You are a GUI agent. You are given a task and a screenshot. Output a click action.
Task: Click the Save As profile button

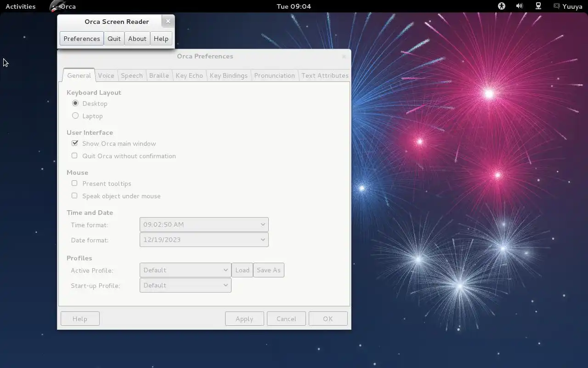click(x=269, y=270)
